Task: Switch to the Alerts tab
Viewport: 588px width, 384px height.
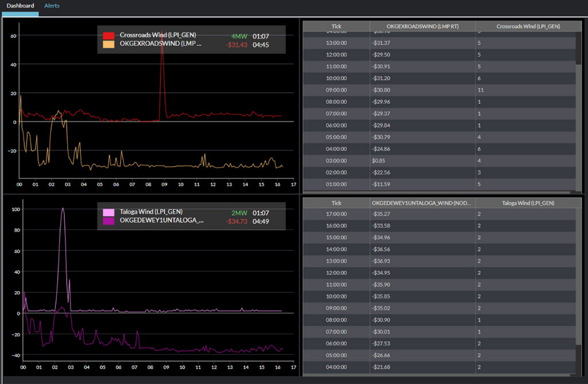Action: pyautogui.click(x=52, y=6)
